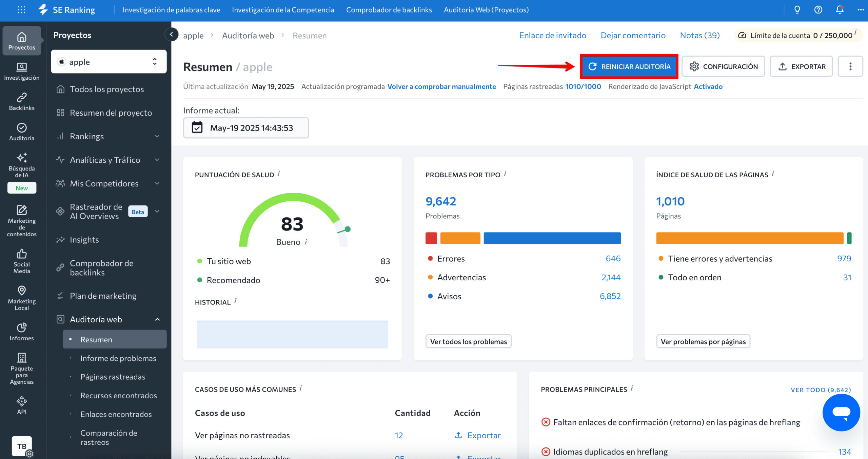Click Volver a comprobar manualmente
This screenshot has width=868, height=459.
441,86
